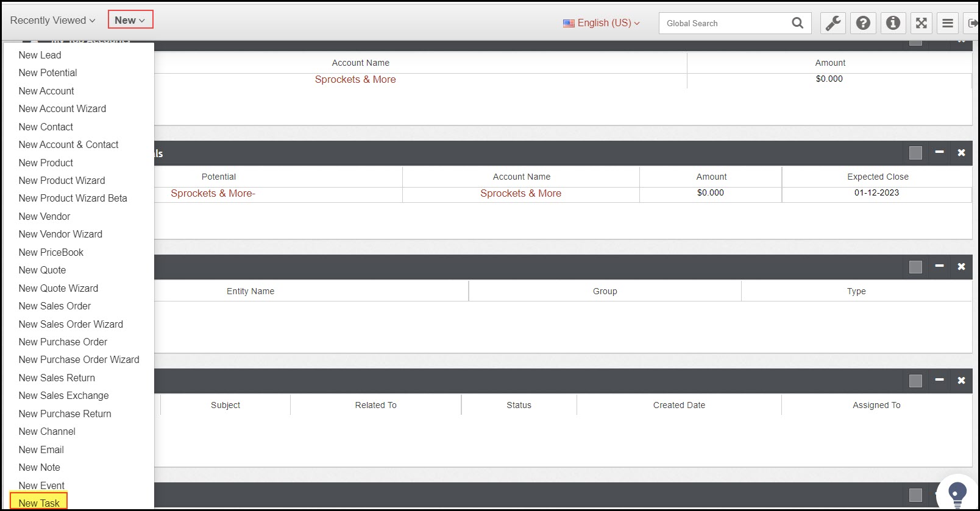Open New Product Wizard

pyautogui.click(x=62, y=180)
